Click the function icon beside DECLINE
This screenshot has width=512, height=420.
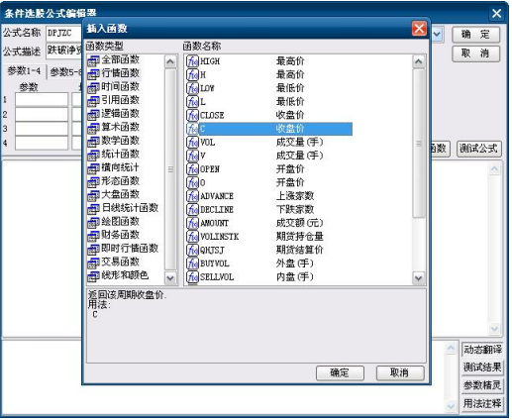(192, 210)
